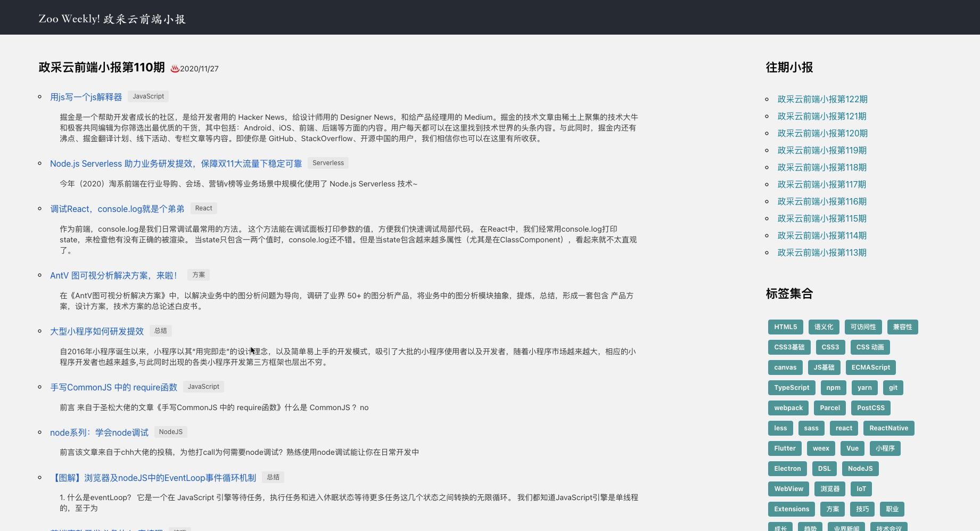Open node系列：学会node调试 article
Screen dimensions: 980x531
point(99,432)
